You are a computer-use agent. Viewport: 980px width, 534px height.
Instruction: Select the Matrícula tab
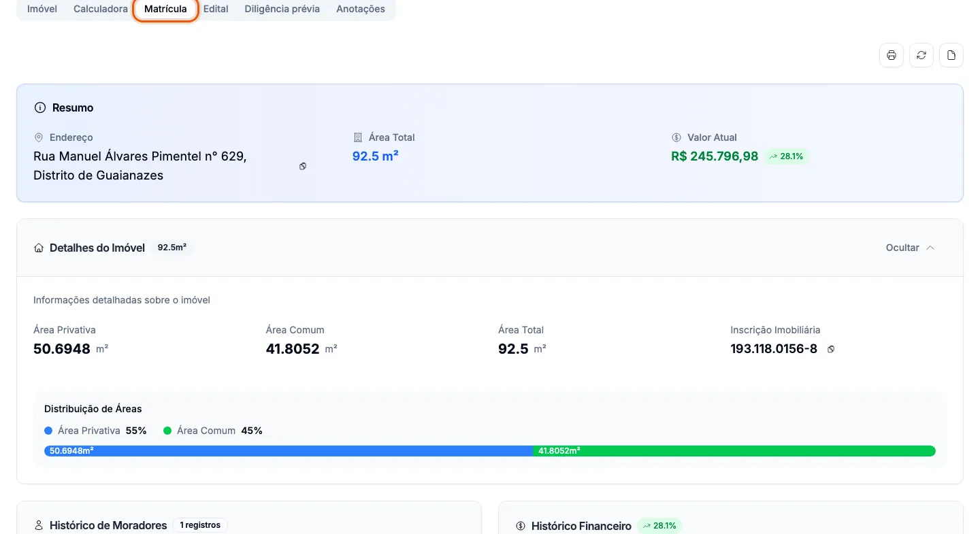(165, 9)
